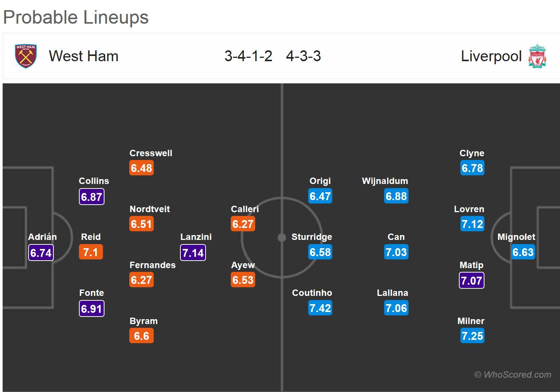Click West Ham's 3-4-1-2 formation text

point(248,56)
